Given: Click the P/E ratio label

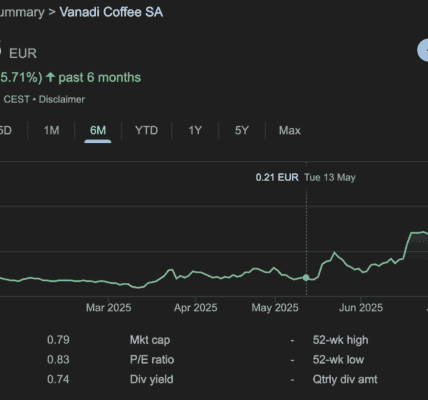Looking at the screenshot, I should (152, 360).
